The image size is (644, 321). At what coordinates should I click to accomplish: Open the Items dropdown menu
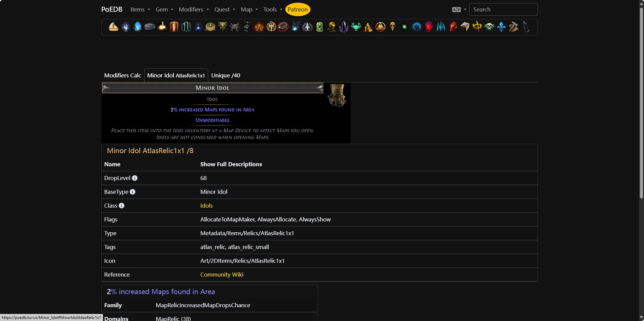click(x=140, y=9)
